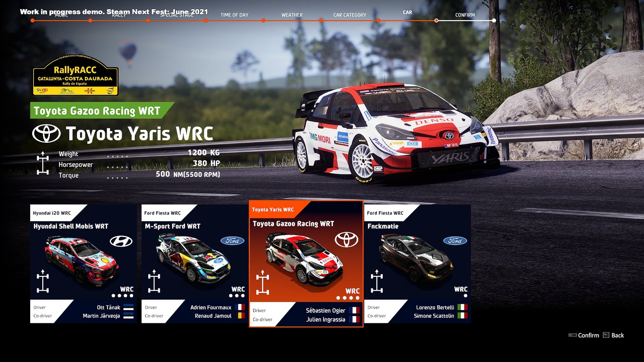The width and height of the screenshot is (644, 362).
Task: Click the Weather progress dot
Action: pyautogui.click(x=321, y=20)
